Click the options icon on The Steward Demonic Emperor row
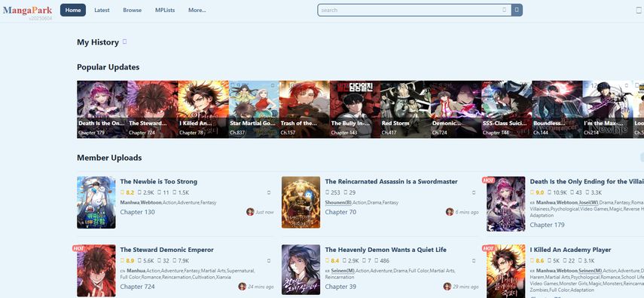The height and width of the screenshot is (298, 644). 269,260
